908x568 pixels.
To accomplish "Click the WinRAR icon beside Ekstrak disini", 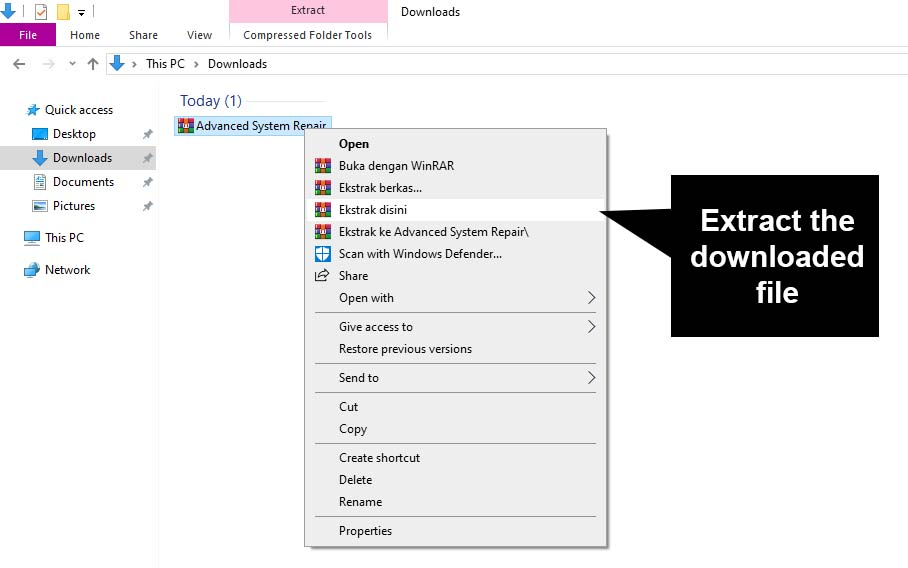I will (323, 210).
